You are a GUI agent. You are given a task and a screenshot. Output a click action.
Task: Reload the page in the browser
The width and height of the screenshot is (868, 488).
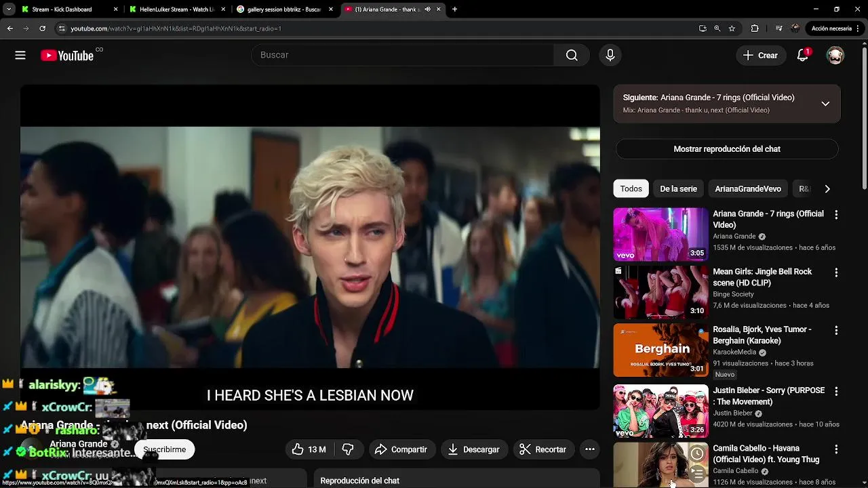click(x=42, y=28)
